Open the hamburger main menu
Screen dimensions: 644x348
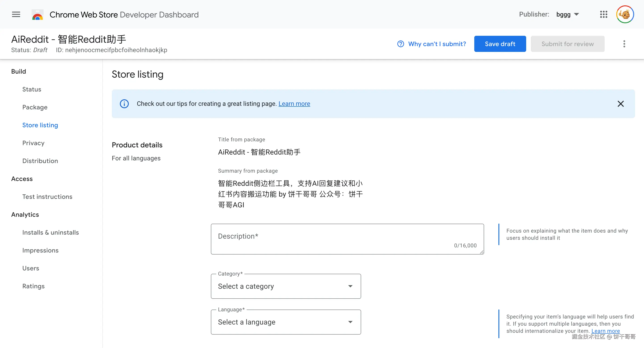(16, 14)
